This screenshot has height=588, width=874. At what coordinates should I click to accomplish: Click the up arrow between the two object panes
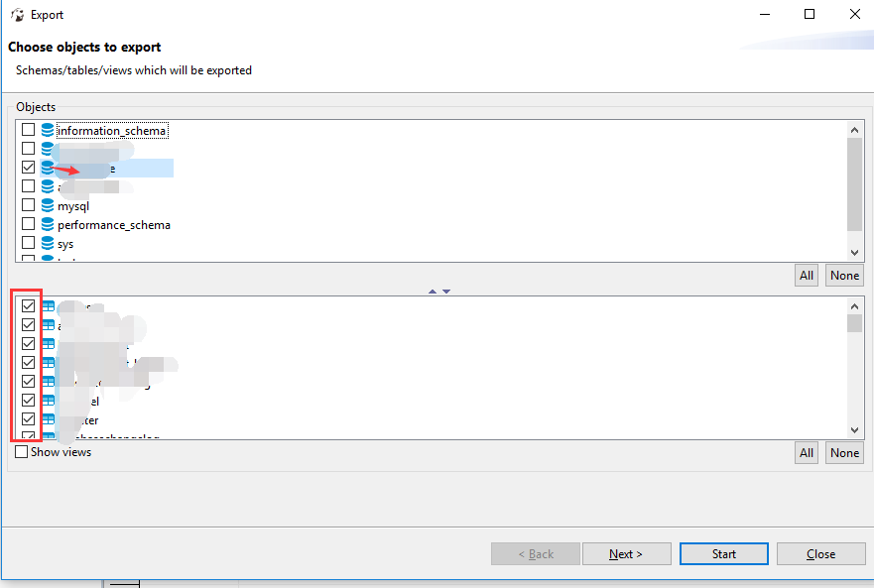(432, 291)
